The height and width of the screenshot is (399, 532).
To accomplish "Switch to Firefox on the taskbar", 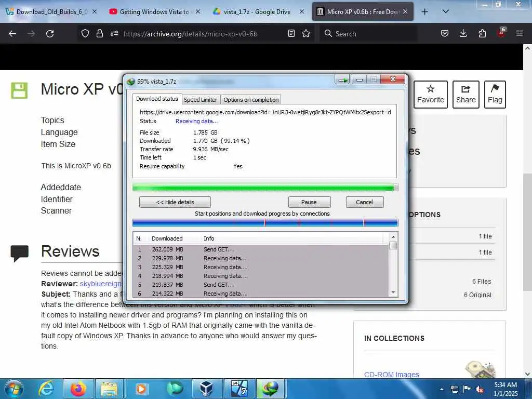I will click(78, 389).
